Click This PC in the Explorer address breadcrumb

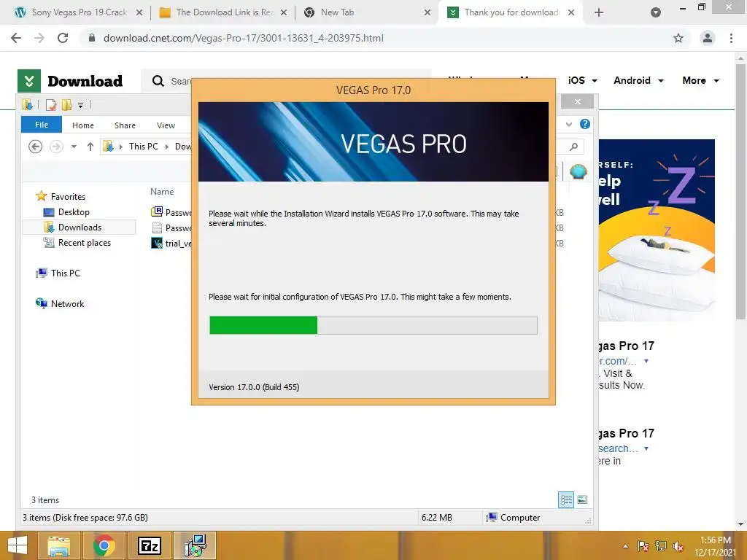144,147
